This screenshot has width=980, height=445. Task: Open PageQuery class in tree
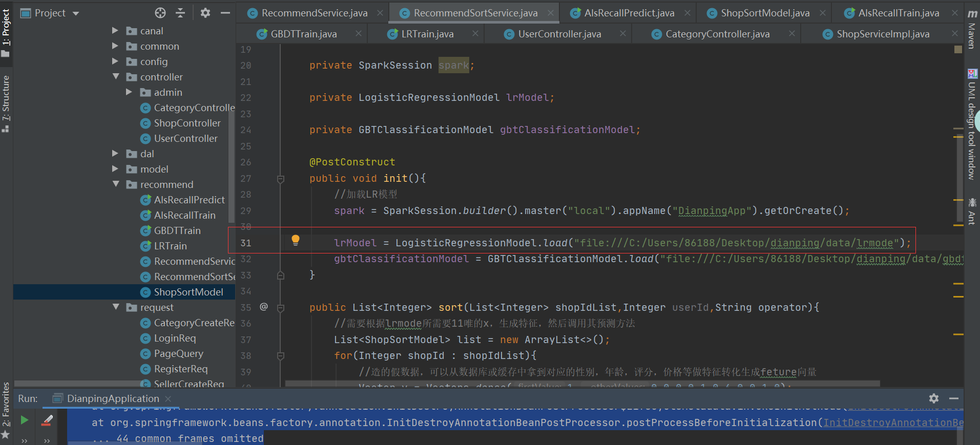pos(178,353)
